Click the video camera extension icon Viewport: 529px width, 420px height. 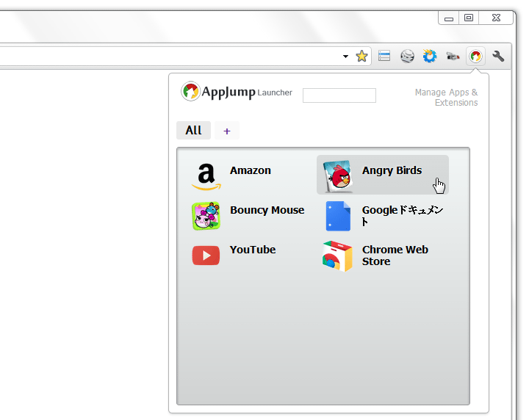tap(453, 56)
